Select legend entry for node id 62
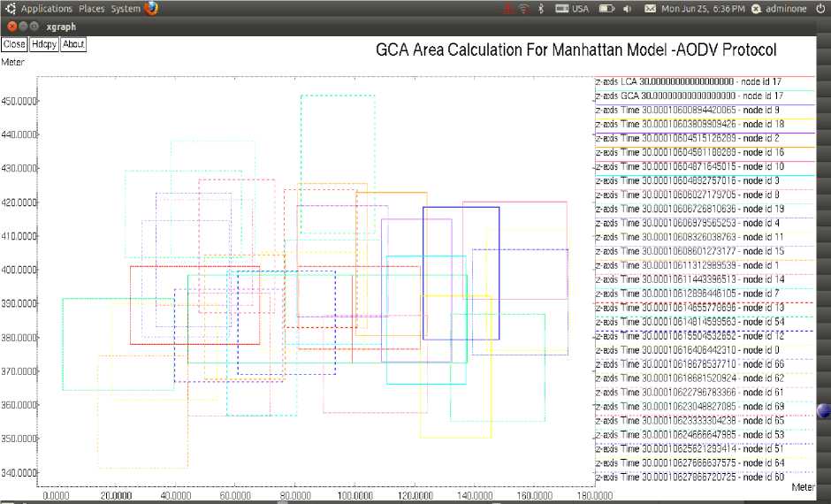 pyautogui.click(x=690, y=378)
